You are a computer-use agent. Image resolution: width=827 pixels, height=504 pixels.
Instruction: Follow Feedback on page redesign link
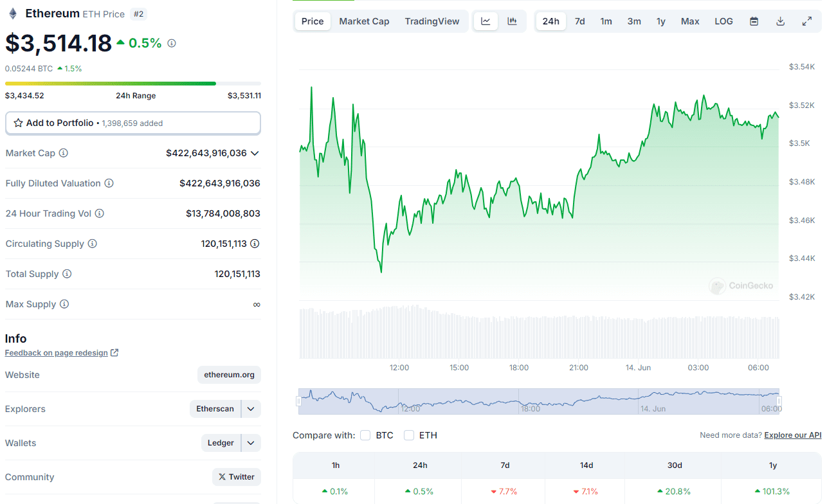(57, 353)
